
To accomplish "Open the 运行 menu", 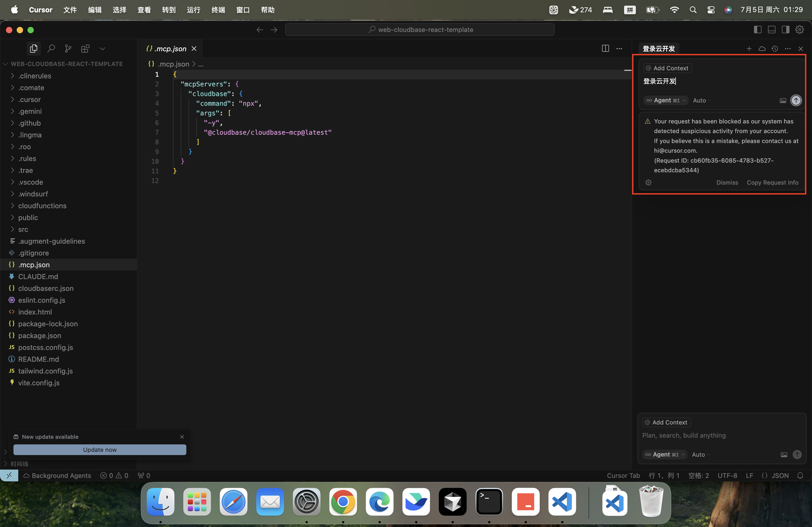I will tap(193, 10).
